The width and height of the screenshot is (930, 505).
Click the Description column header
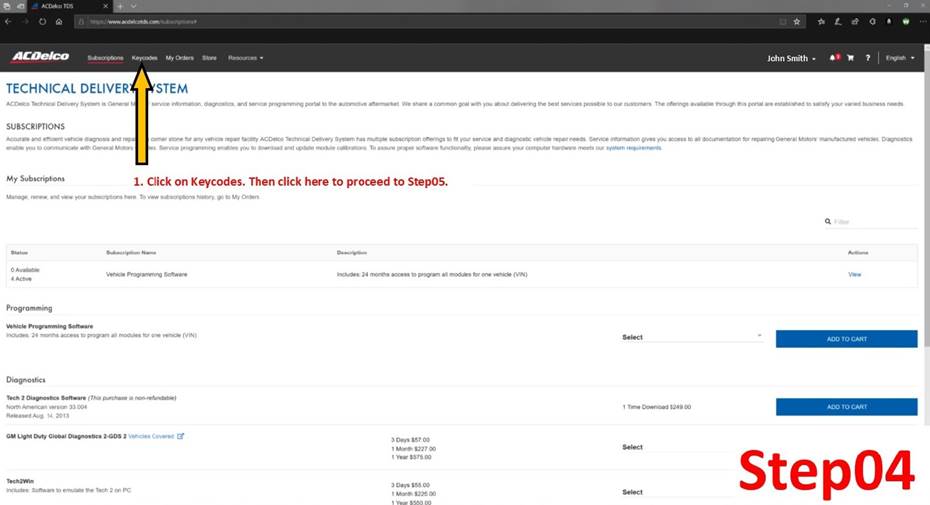coord(352,253)
